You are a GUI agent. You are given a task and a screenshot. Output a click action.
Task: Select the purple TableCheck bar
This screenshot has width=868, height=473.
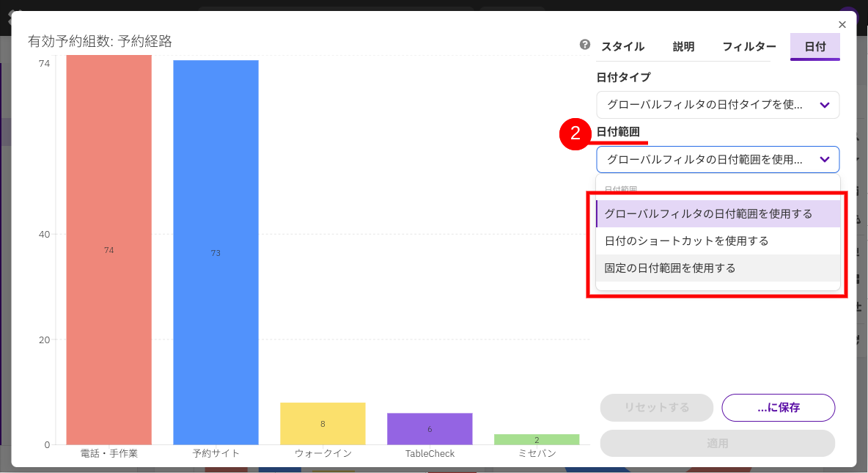pos(430,428)
